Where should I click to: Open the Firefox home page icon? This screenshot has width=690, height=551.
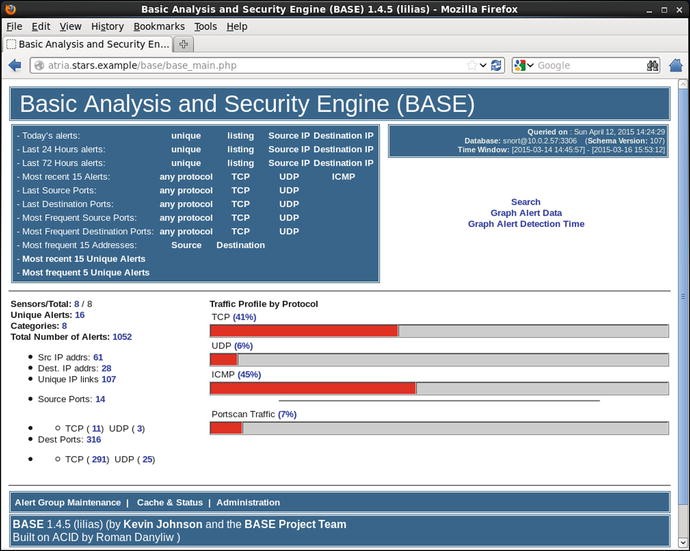click(x=675, y=66)
